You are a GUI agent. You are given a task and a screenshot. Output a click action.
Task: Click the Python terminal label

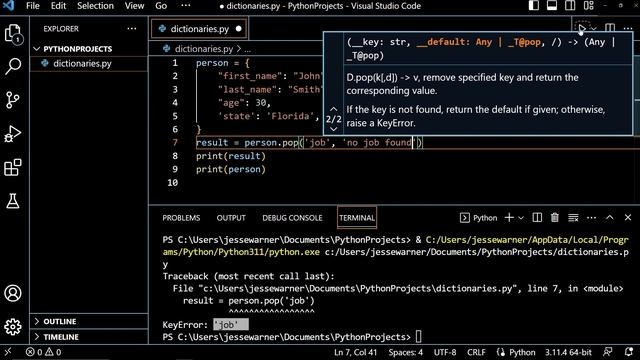pos(479,218)
